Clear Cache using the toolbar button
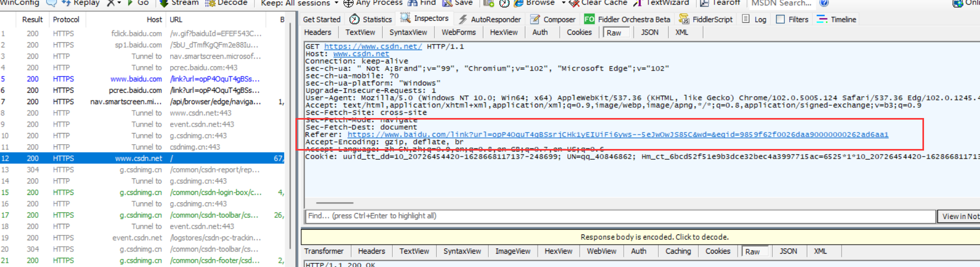Screen dimensions: 980x267 tap(598, 3)
